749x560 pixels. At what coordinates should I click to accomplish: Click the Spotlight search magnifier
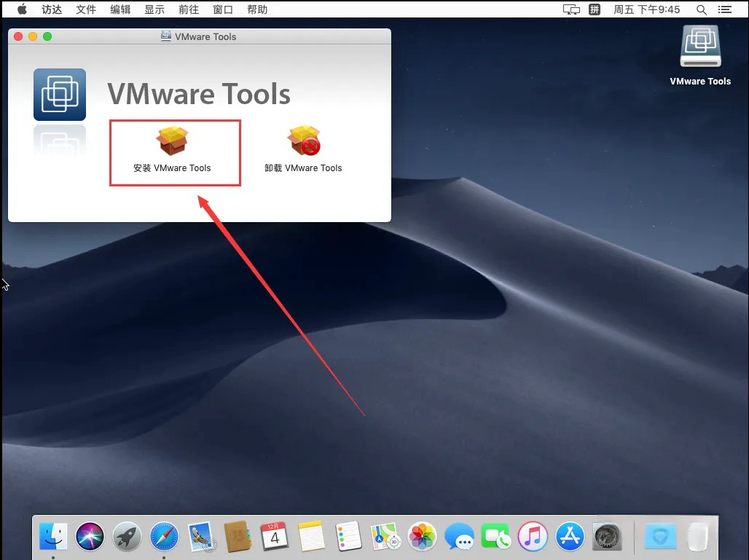[701, 9]
